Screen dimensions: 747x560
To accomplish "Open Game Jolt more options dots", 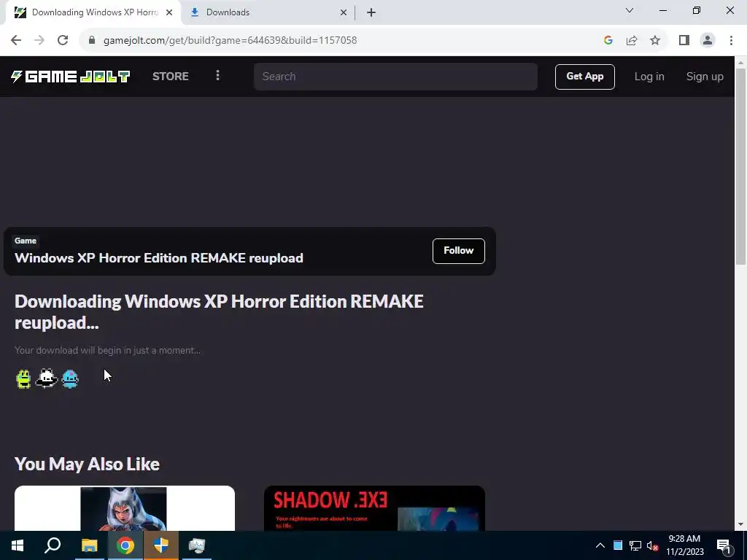I will pyautogui.click(x=217, y=76).
